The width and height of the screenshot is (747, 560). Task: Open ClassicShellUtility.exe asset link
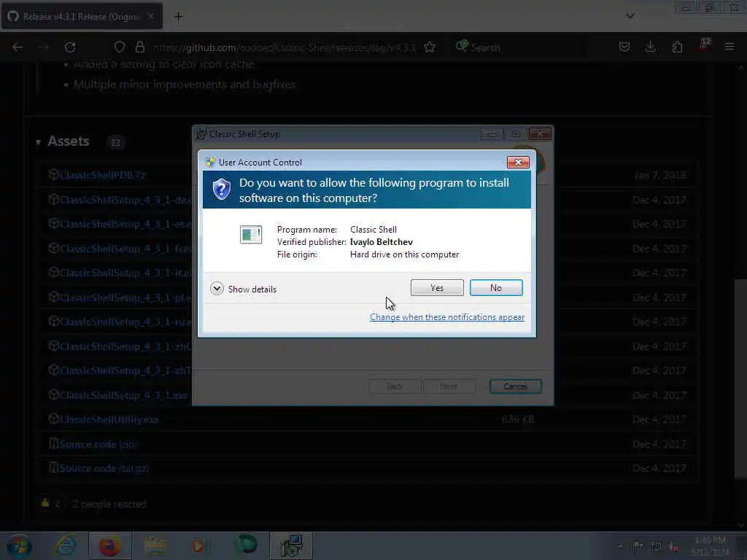[x=109, y=419]
